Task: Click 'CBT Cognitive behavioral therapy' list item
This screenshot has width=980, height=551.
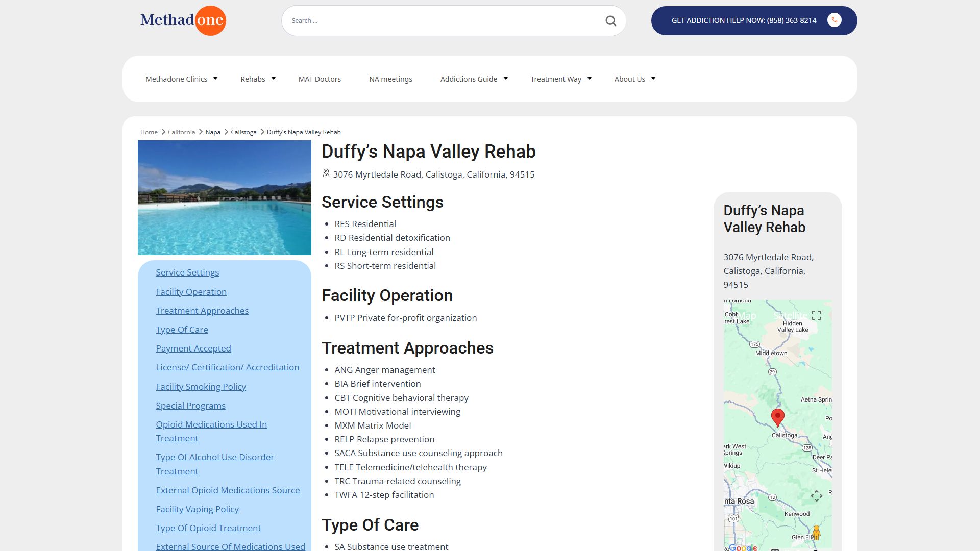Action: (401, 398)
